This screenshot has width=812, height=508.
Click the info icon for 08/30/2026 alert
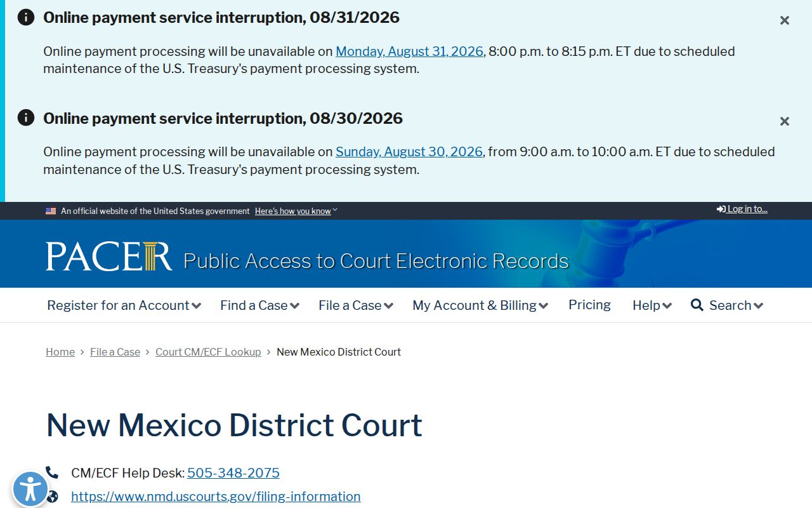point(26,117)
